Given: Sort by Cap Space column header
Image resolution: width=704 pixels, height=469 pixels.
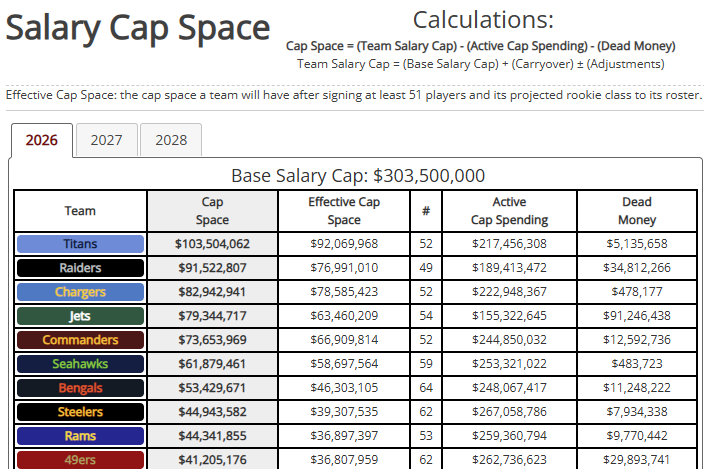Looking at the screenshot, I should coord(212,211).
